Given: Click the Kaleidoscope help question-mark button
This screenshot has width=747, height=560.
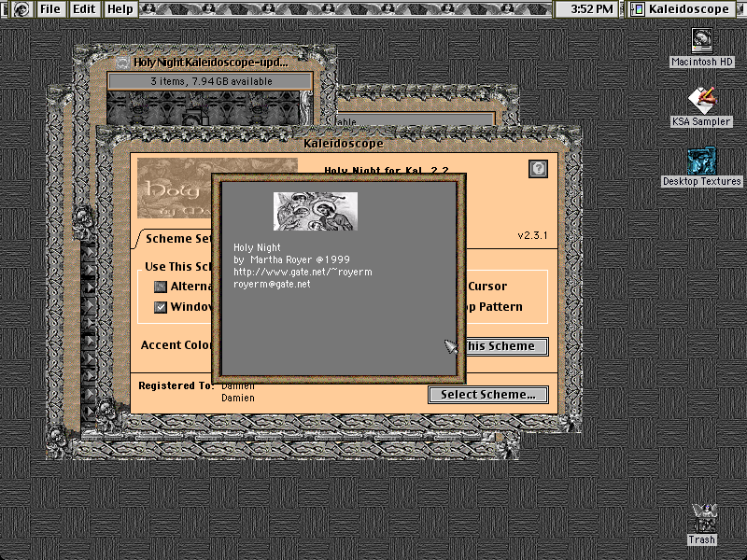Looking at the screenshot, I should (539, 169).
